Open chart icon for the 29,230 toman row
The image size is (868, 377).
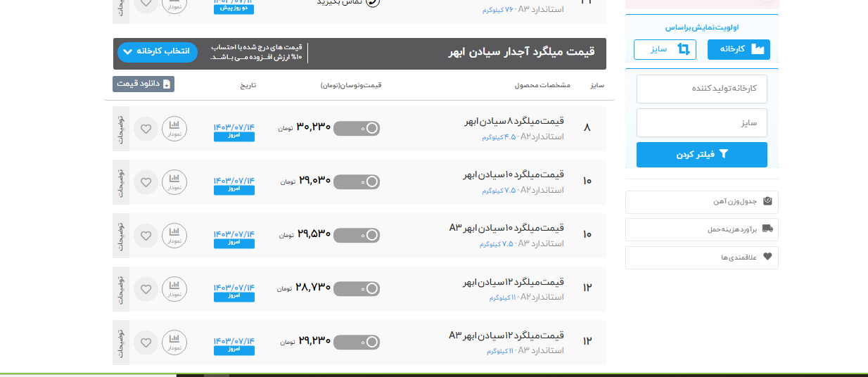pos(174,343)
